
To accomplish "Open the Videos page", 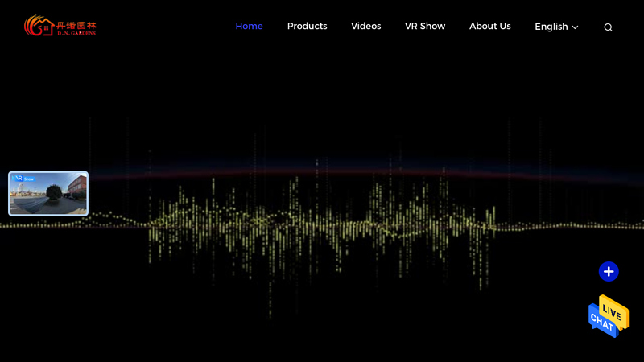I will tap(366, 26).
